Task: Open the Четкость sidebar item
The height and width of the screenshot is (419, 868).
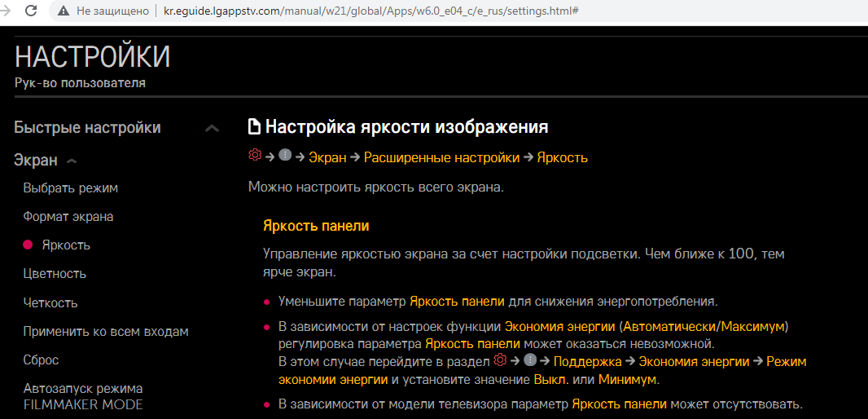Action: pyautogui.click(x=50, y=302)
